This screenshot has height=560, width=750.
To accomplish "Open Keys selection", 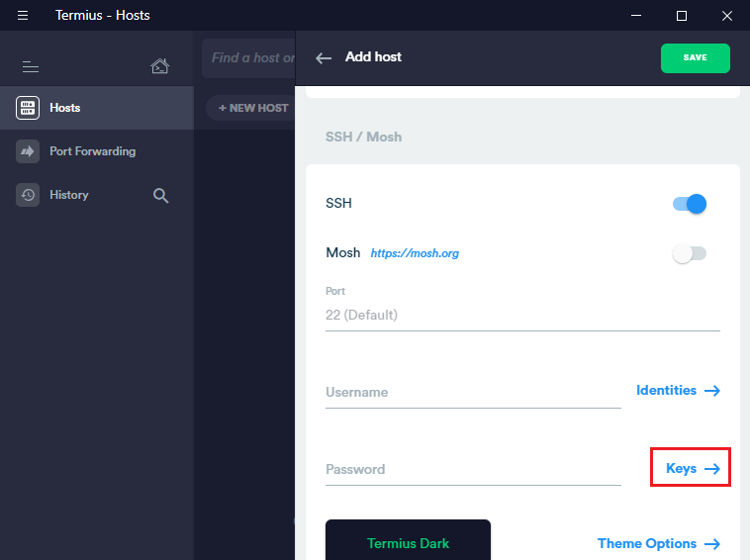I will pyautogui.click(x=693, y=468).
